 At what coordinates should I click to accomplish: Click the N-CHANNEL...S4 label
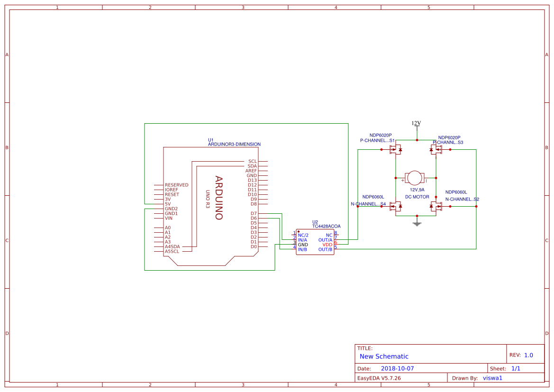(368, 204)
